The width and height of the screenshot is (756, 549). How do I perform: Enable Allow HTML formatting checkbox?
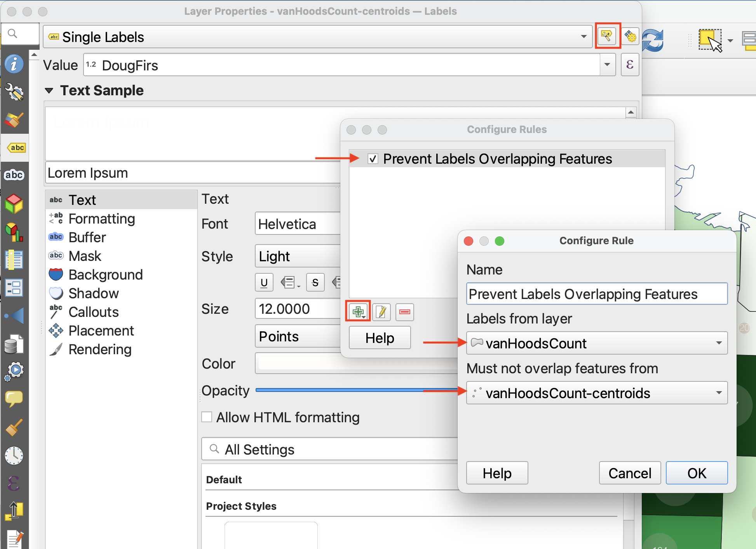(207, 417)
